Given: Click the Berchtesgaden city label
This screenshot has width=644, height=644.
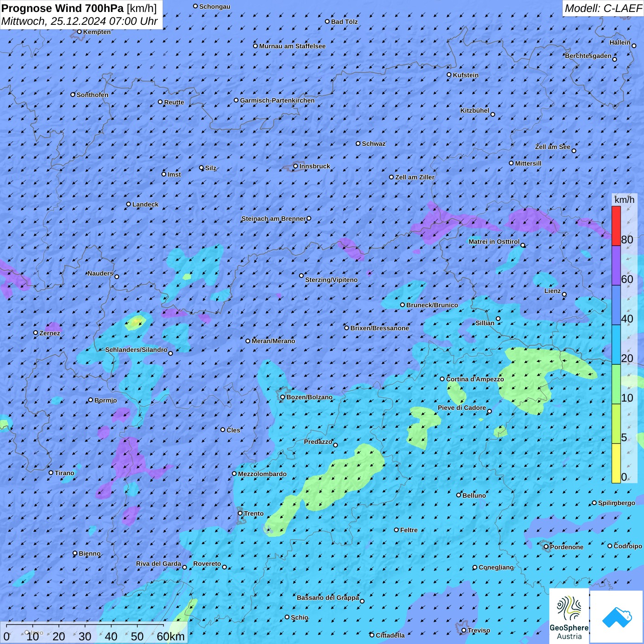Looking at the screenshot, I should (x=588, y=56).
